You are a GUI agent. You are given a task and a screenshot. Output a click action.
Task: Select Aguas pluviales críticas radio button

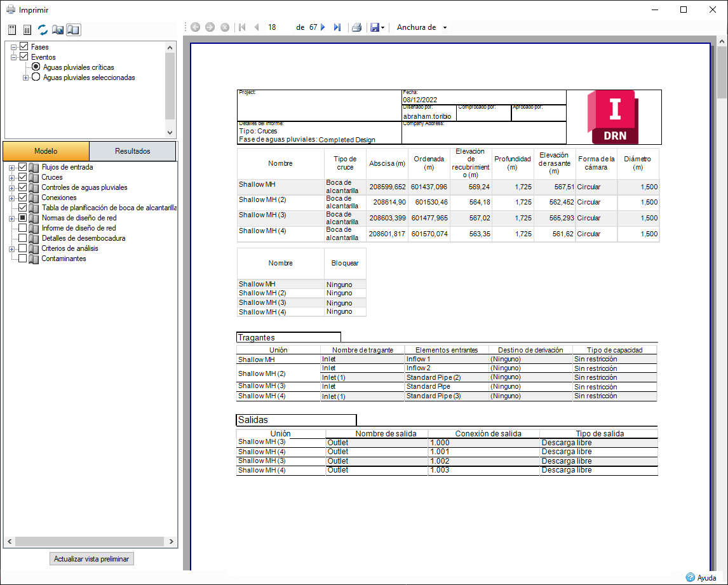point(36,67)
